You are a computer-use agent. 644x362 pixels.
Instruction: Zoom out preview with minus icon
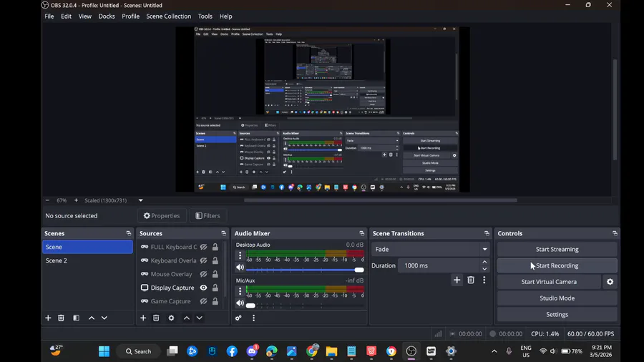coord(47,200)
